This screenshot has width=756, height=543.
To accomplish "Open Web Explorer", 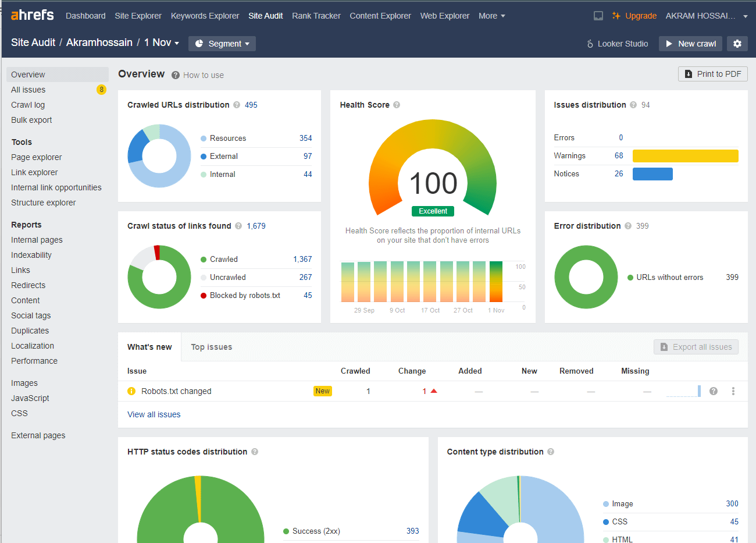I will point(445,16).
